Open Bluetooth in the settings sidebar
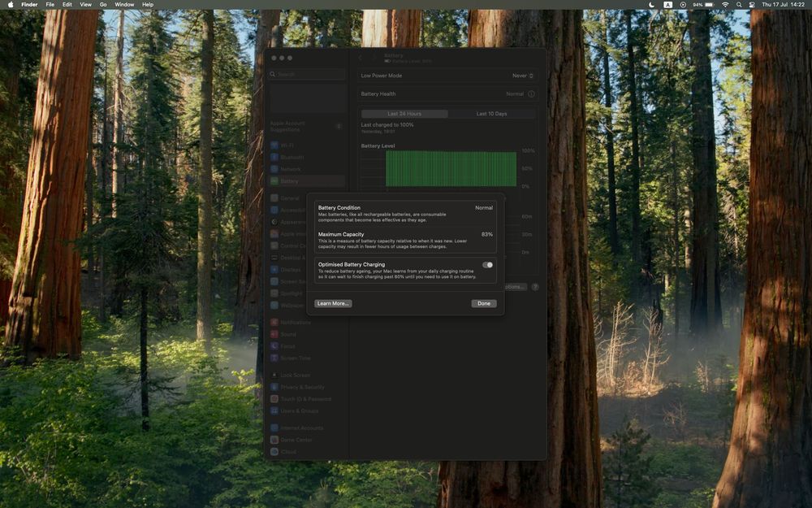Viewport: 812px width, 508px height. tap(307, 158)
